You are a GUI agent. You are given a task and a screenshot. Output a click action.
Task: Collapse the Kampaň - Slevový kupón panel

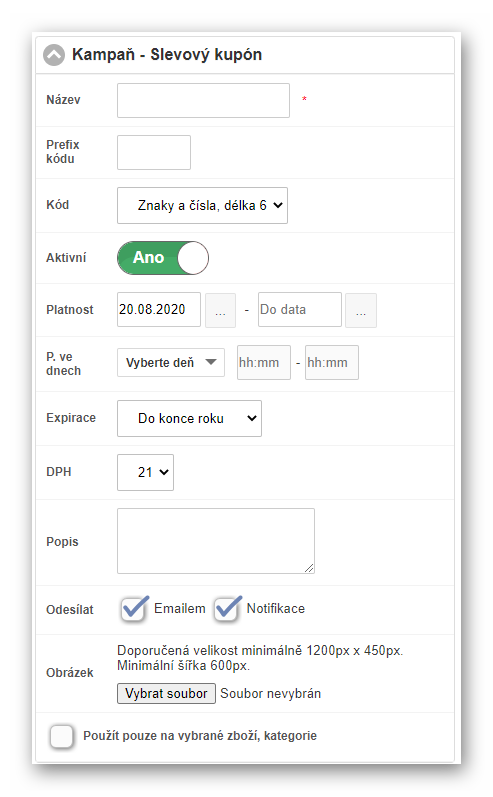54,55
